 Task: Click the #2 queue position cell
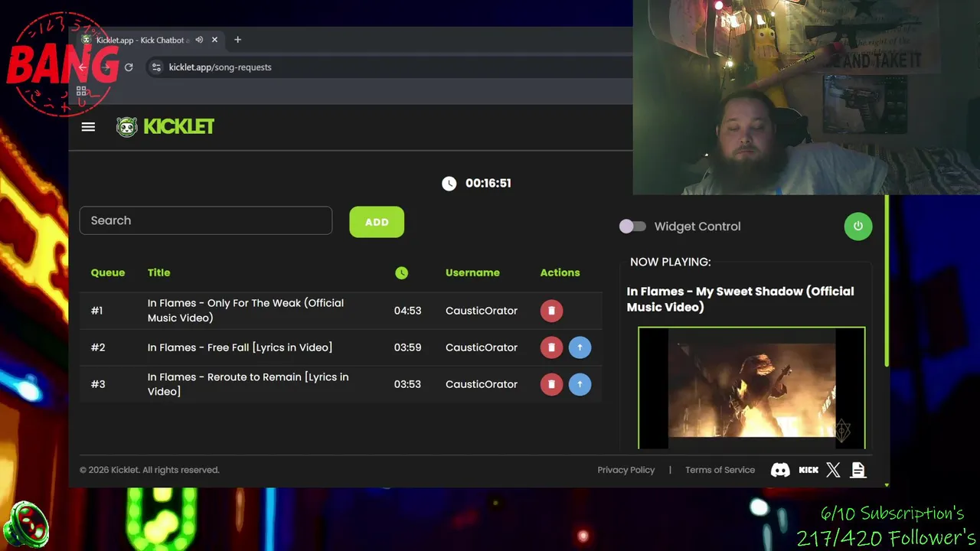(x=98, y=347)
